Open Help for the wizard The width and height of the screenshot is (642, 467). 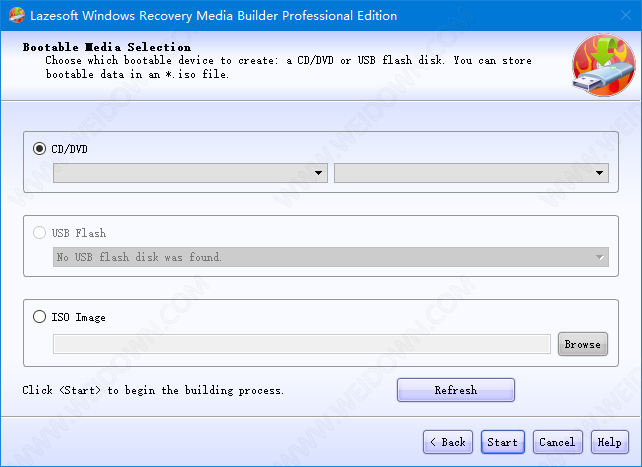coord(609,442)
